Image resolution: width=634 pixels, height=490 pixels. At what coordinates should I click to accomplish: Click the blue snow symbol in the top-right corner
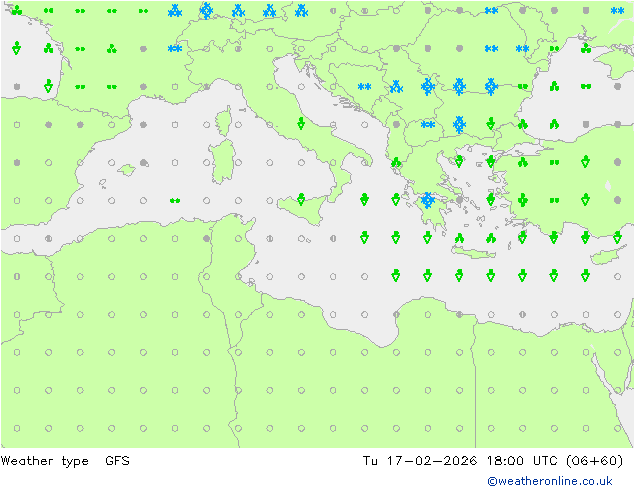617,11
